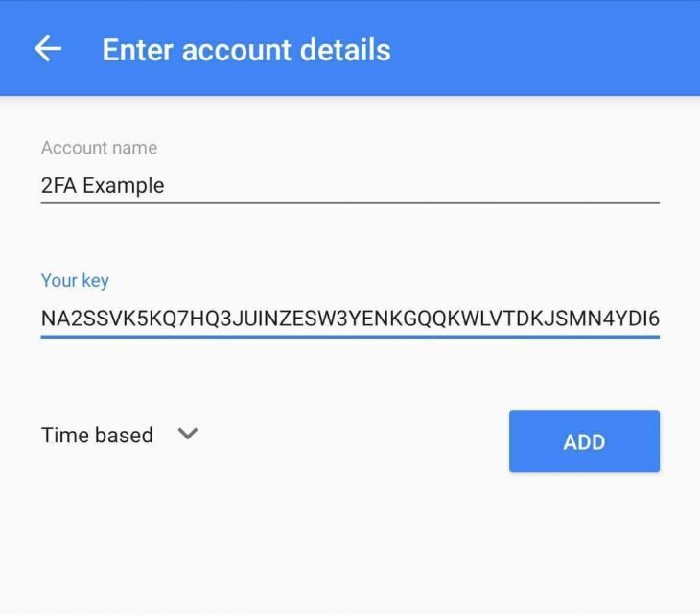Click the gray underline below account name
The width and height of the screenshot is (700, 615).
(x=350, y=203)
